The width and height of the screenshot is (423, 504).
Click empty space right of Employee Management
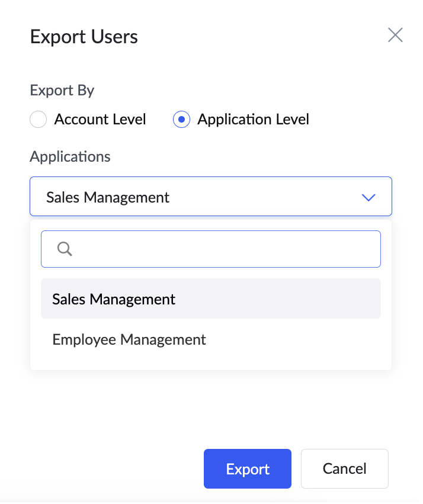pos(296,340)
